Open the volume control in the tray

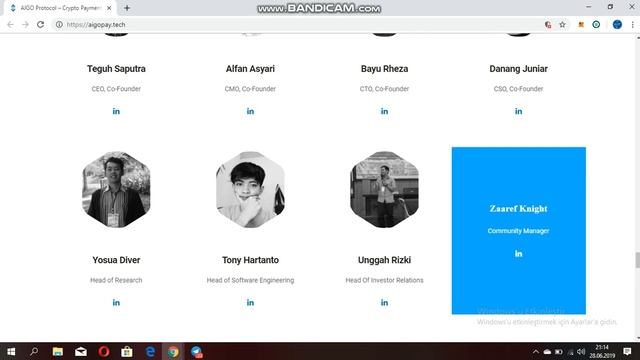[x=581, y=351]
